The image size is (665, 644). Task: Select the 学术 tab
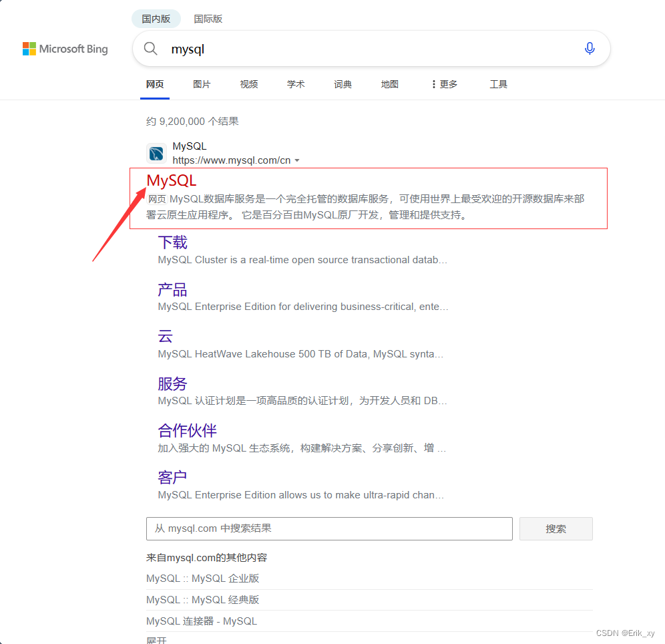click(295, 84)
